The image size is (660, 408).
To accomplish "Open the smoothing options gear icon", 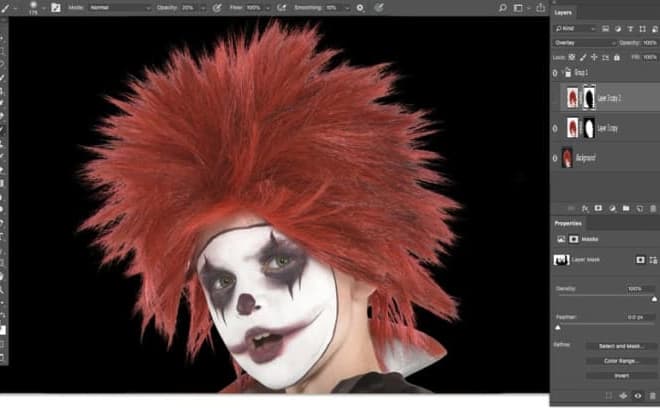I will click(x=359, y=6).
